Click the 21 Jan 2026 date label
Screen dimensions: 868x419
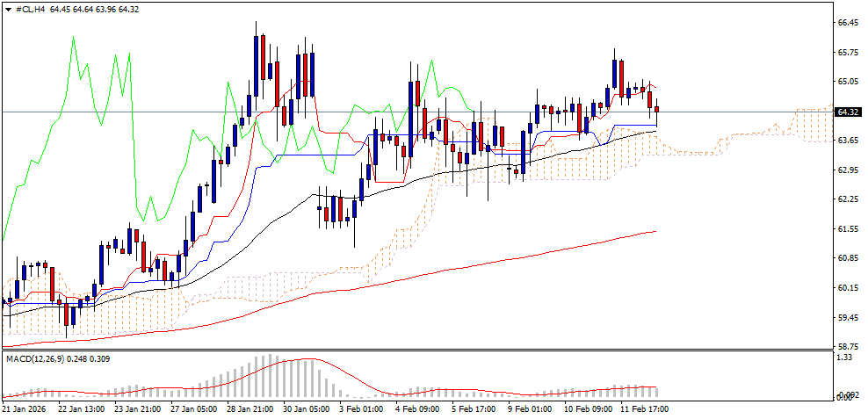pos(22,409)
